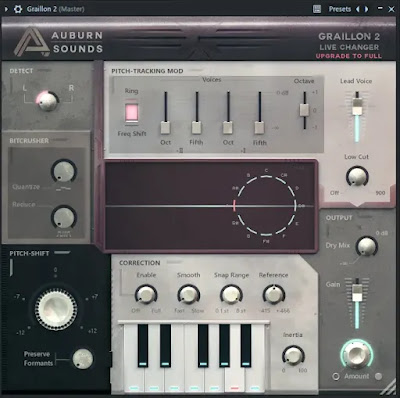Click the Gain fader handle
Screen dimensions: 400x398
tap(357, 293)
